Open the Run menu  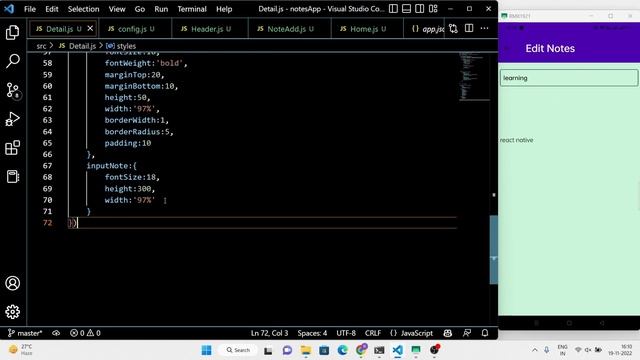point(161,9)
